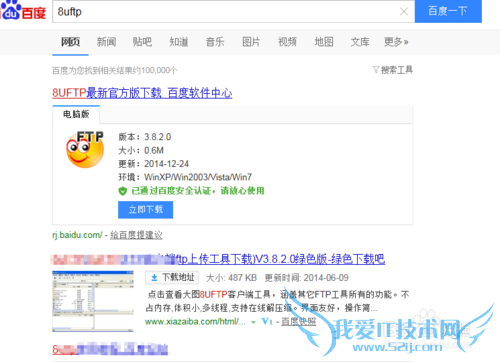The width and height of the screenshot is (500, 362).
Task: Open the FTP client screenshot thumbnail
Action: tap(93, 301)
